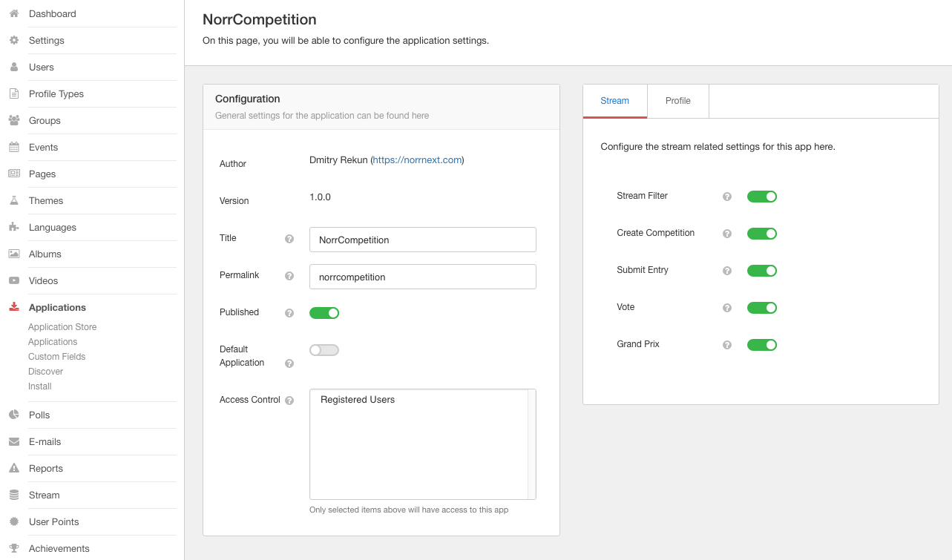The image size is (952, 560).
Task: Click the Achievements trophy icon
Action: (13, 549)
